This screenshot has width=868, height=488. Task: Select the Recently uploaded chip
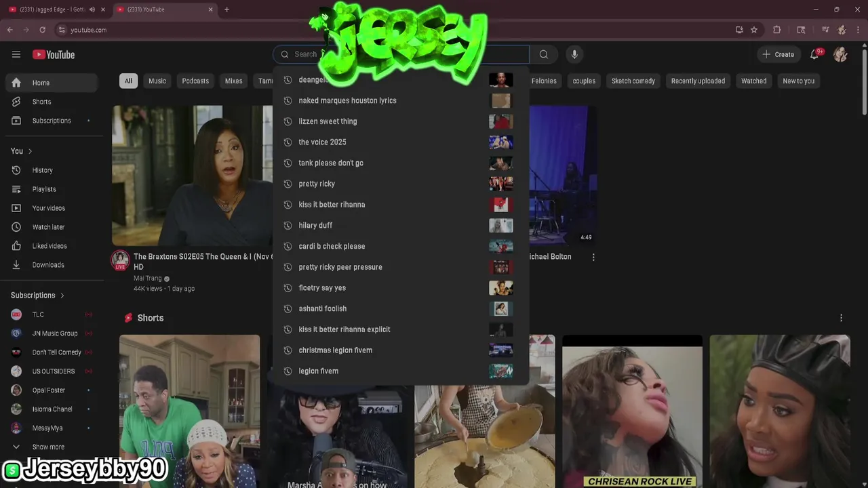698,81
